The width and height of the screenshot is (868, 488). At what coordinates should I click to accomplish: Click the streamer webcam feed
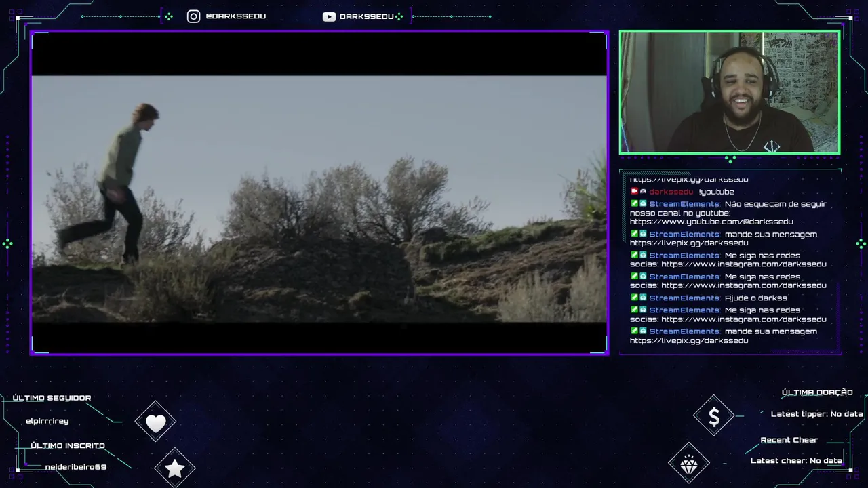point(730,92)
